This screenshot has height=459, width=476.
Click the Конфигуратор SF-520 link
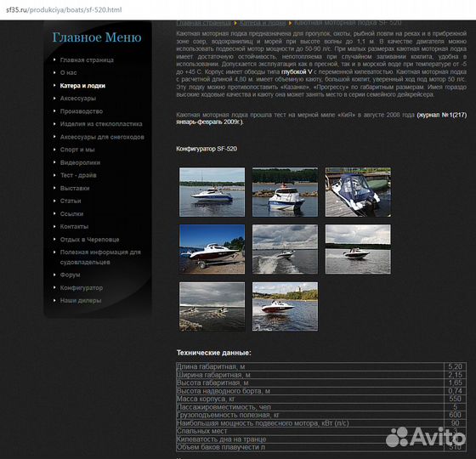207,149
